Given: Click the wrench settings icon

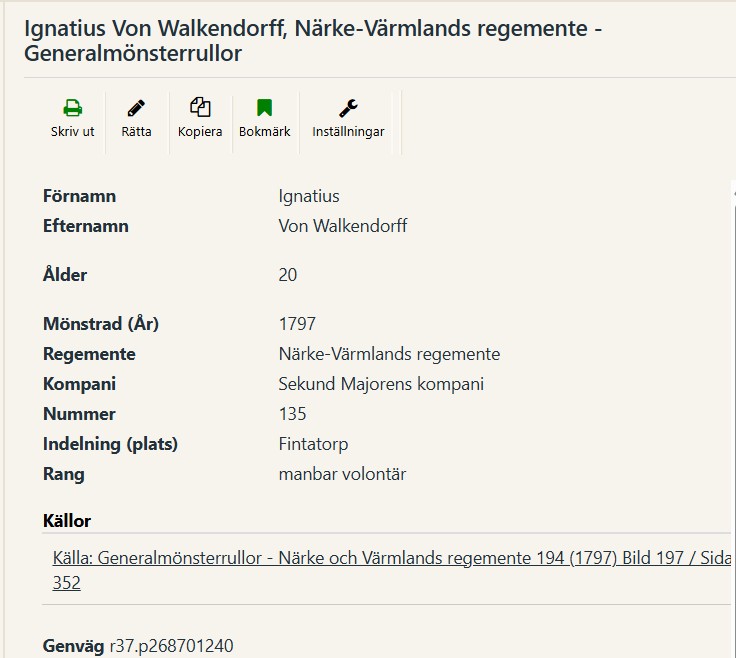Looking at the screenshot, I should point(348,108).
